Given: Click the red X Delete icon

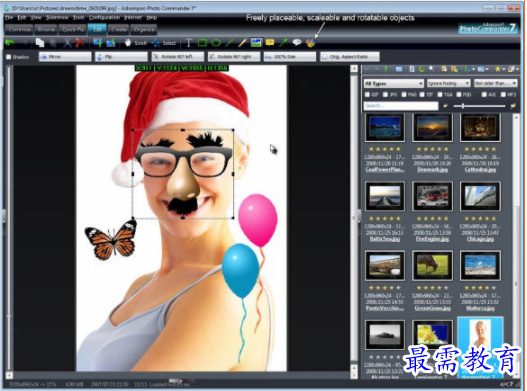Looking at the screenshot, I should [x=80, y=43].
